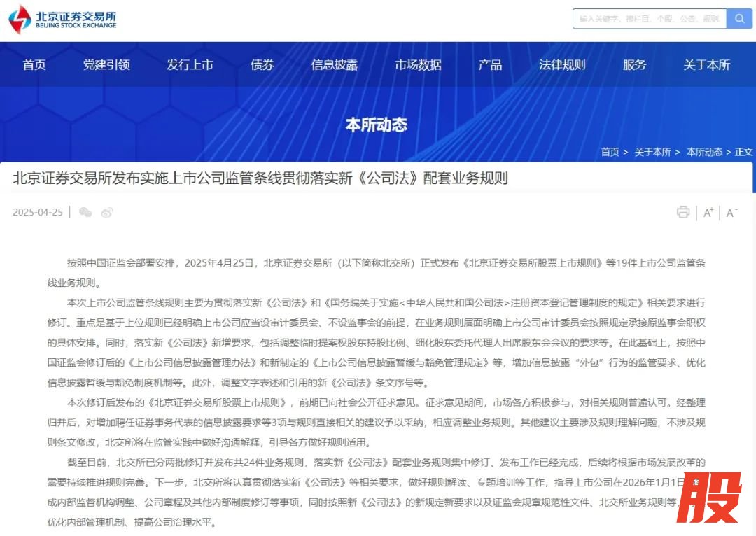
Task: Click the red 股 floating badge
Action: tap(708, 498)
